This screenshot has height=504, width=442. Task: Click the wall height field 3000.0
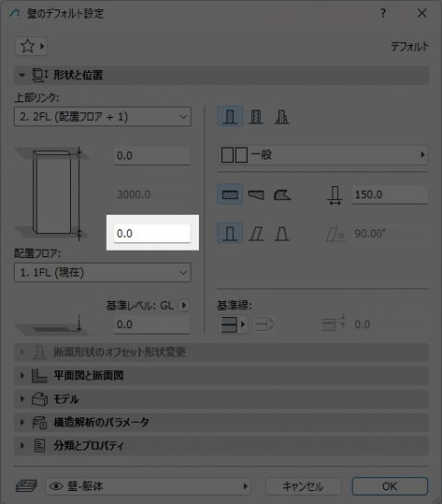click(152, 194)
